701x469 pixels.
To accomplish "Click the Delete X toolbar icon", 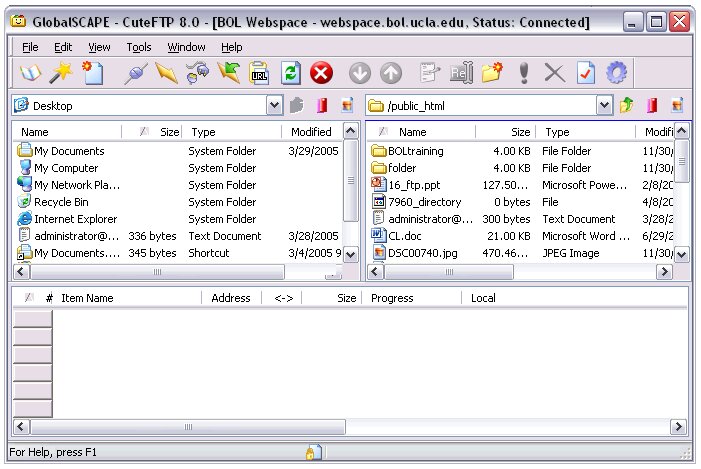I will point(555,73).
